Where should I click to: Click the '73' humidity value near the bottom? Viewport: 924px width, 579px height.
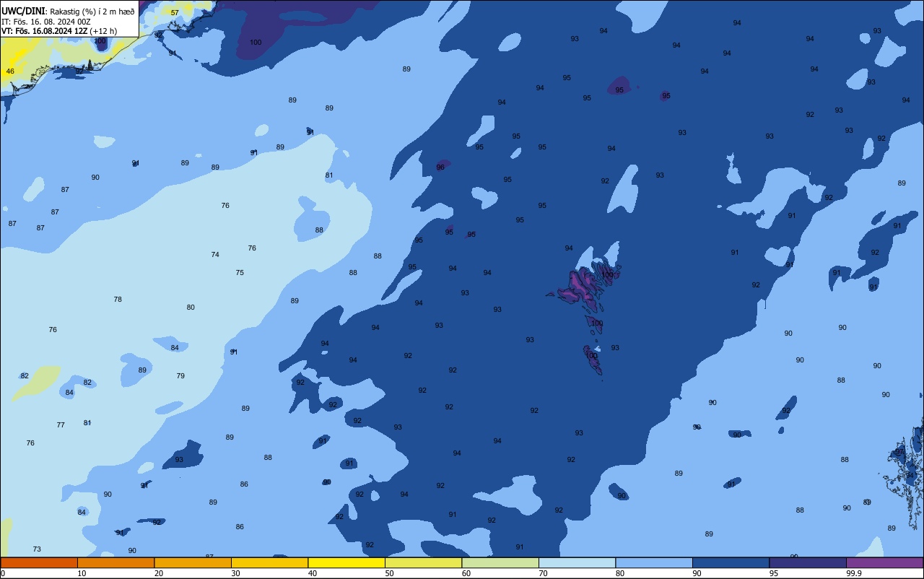point(37,549)
